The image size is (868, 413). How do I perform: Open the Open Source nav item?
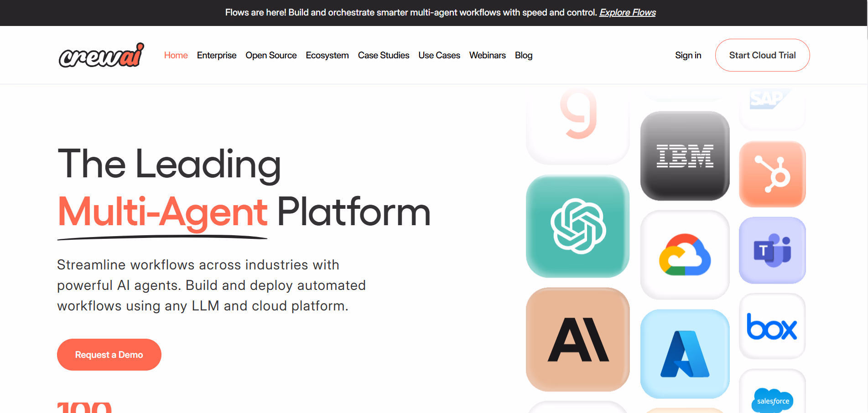click(271, 55)
